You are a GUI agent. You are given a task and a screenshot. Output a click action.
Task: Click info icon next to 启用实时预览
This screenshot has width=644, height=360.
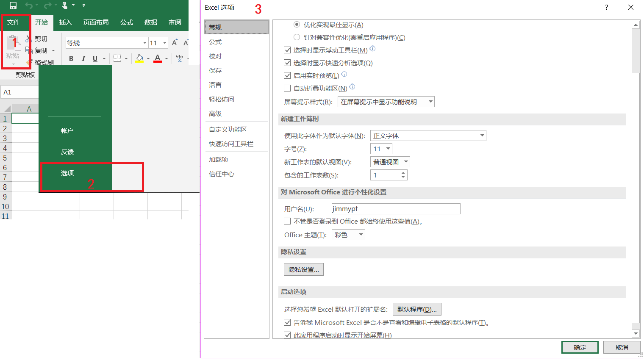coord(344,74)
